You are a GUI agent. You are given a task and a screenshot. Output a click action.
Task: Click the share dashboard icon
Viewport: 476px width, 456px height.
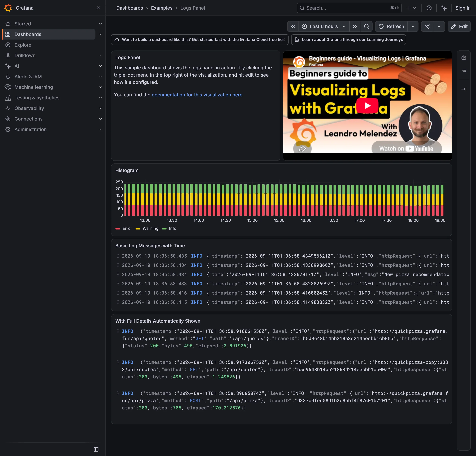click(x=427, y=26)
